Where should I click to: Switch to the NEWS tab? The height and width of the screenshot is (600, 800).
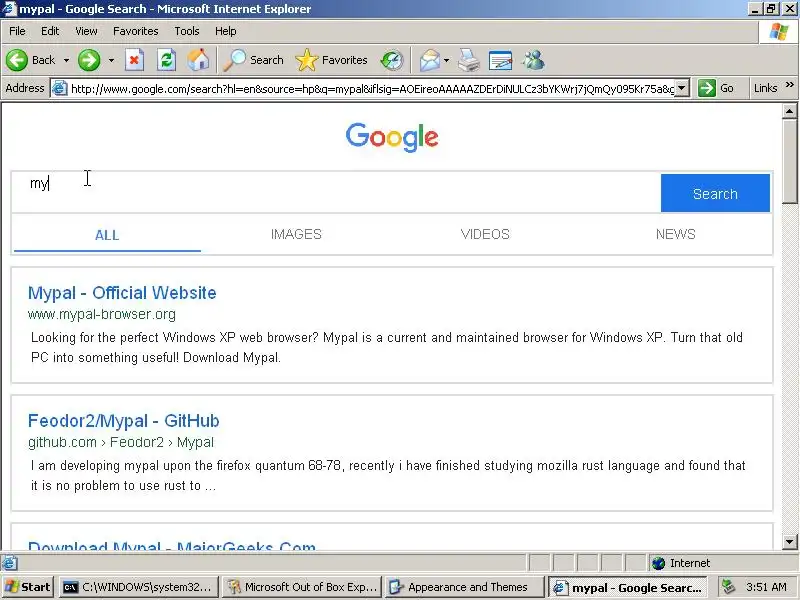coord(676,234)
